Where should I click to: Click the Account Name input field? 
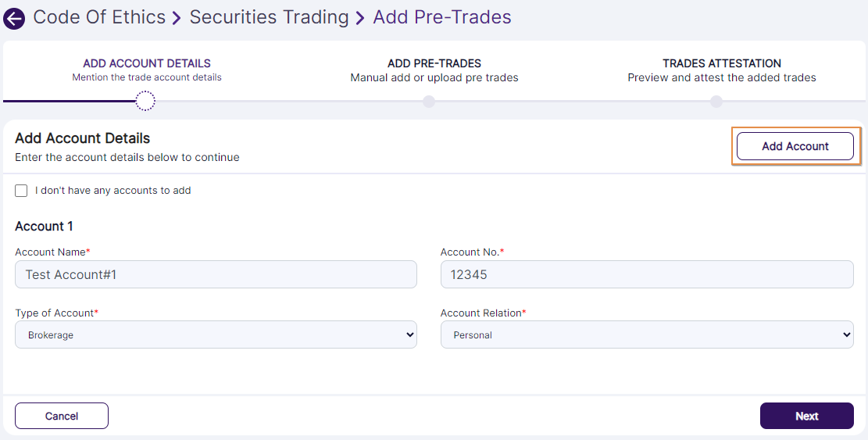216,274
